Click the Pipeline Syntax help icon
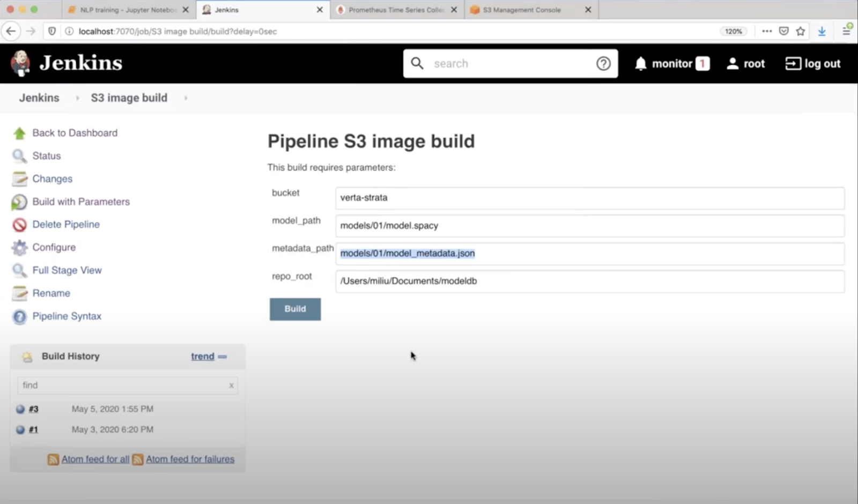Viewport: 858px width, 504px height. pos(19,317)
